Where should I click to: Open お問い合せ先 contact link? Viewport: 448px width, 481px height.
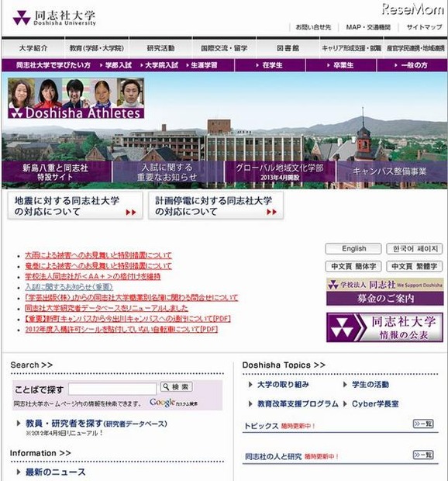(x=313, y=27)
